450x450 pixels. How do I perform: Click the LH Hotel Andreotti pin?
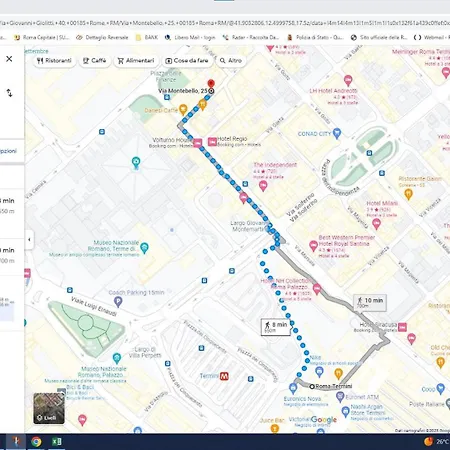click(348, 80)
